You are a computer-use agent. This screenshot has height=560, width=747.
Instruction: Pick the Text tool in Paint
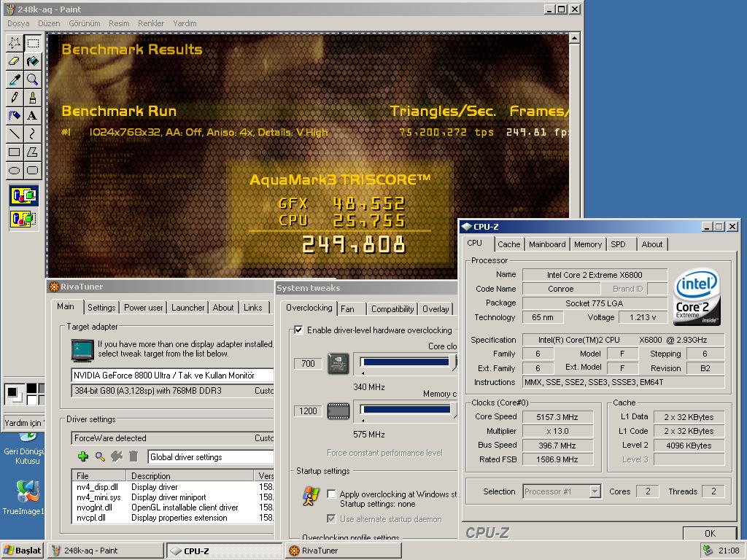click(32, 116)
